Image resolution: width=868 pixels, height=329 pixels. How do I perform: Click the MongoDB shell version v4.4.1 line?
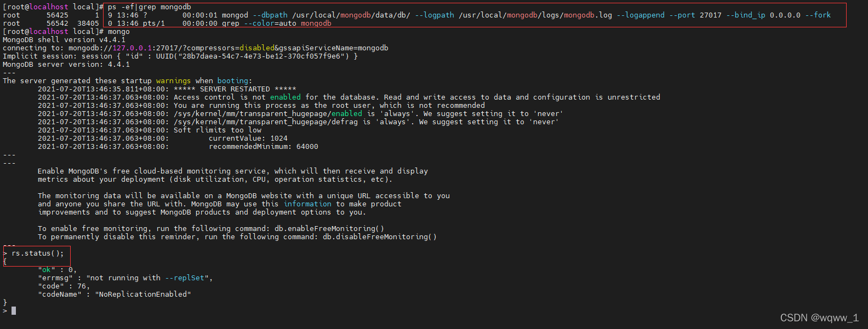(x=64, y=40)
